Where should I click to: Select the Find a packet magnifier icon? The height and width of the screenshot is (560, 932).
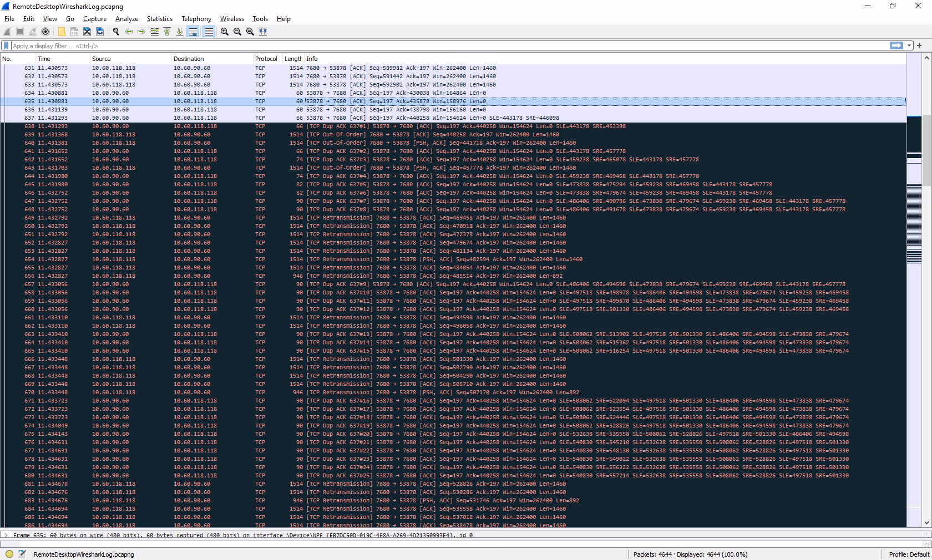pyautogui.click(x=116, y=32)
